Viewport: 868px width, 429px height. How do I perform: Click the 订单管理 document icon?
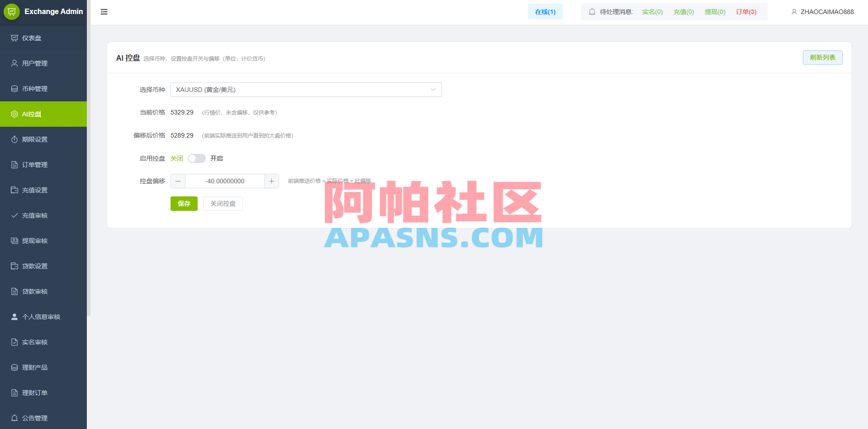click(x=14, y=165)
